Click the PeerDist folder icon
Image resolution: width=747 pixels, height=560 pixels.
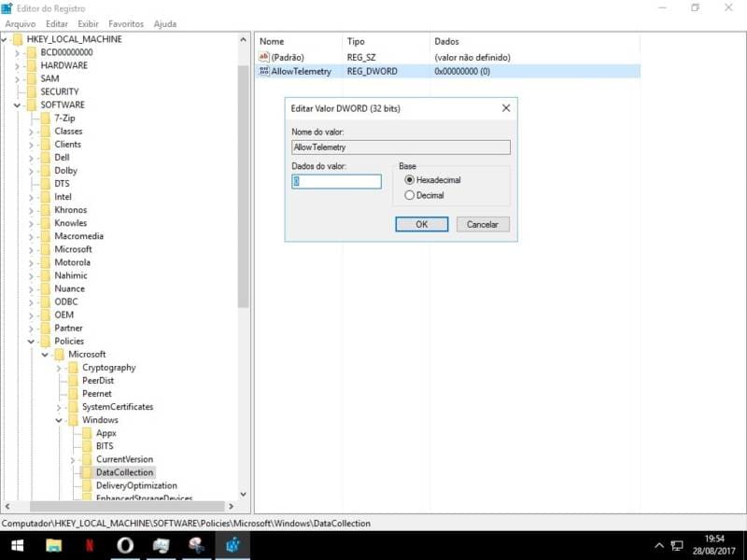pos(74,381)
